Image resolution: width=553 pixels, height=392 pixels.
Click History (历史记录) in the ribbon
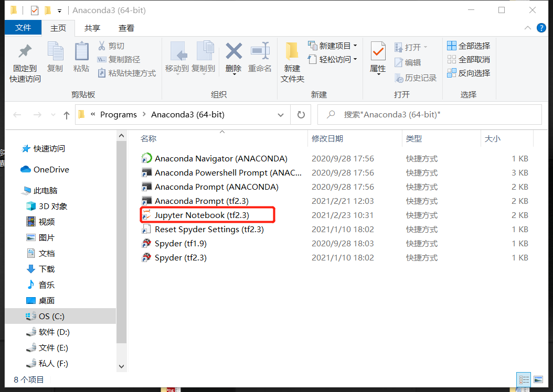tap(416, 78)
